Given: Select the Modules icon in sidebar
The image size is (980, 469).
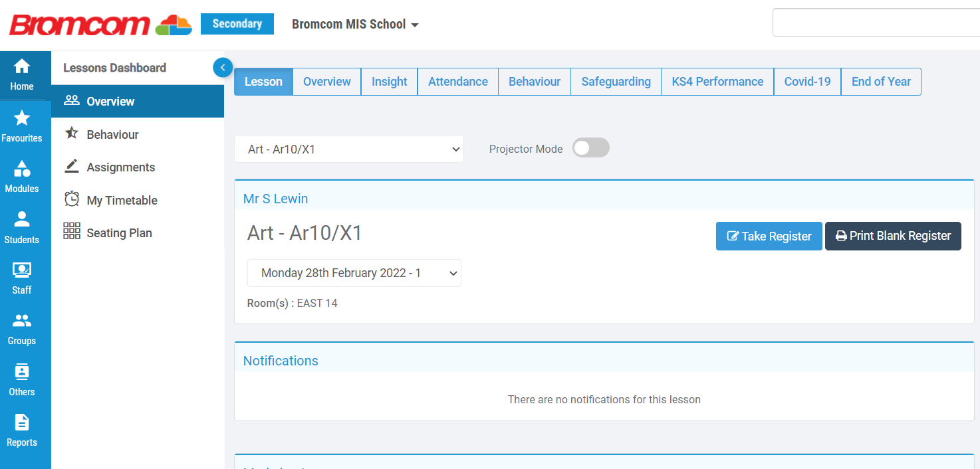Looking at the screenshot, I should pos(21,174).
